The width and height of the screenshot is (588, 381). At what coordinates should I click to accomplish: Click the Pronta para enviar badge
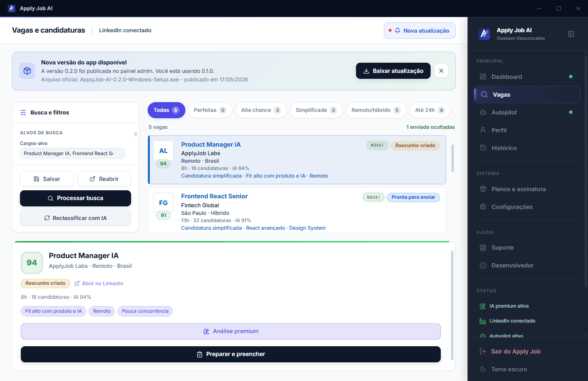point(413,197)
